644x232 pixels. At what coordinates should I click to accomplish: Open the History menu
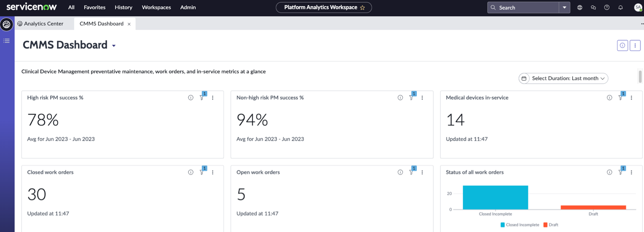[124, 7]
